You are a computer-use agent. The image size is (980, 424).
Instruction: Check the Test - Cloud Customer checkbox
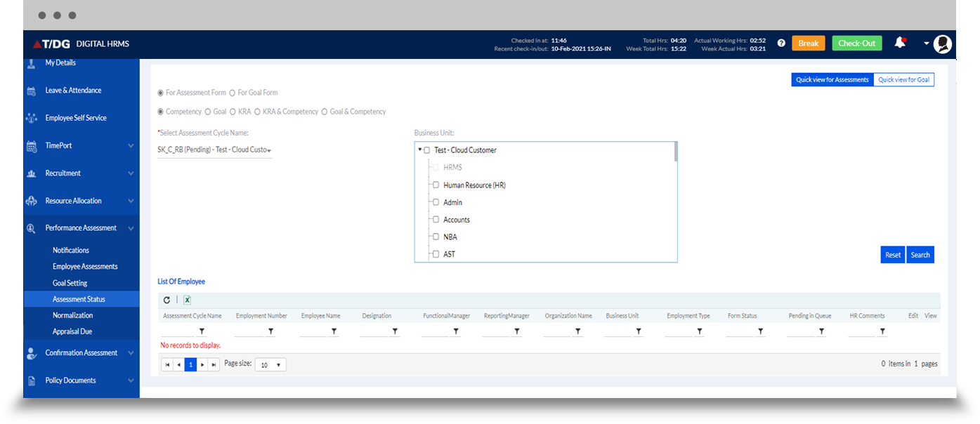click(x=427, y=150)
